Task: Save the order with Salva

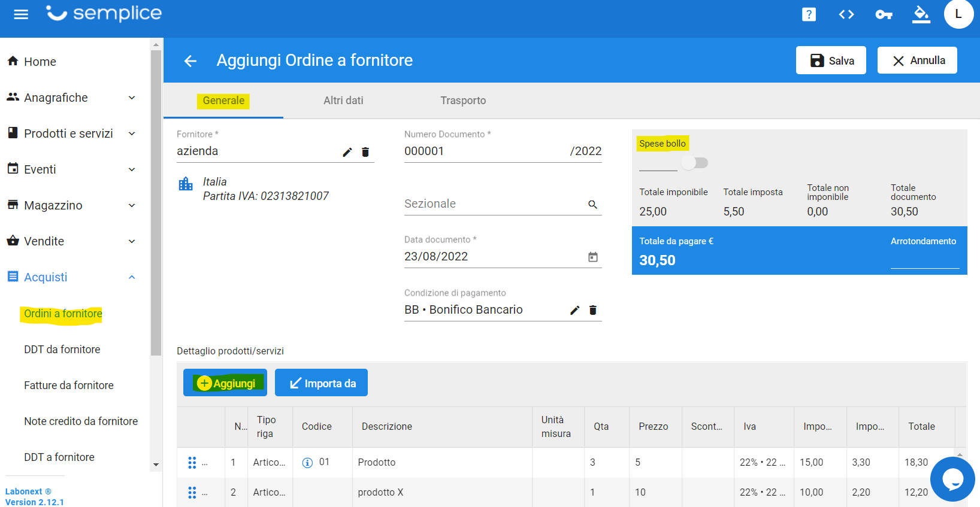Action: coord(831,60)
